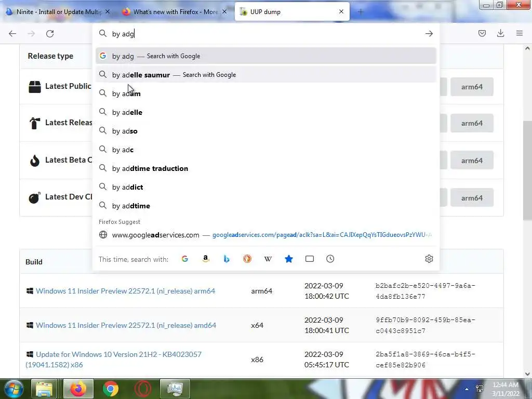Reload the page with the refresh icon
Viewport: 532px width, 399px height.
point(50,34)
